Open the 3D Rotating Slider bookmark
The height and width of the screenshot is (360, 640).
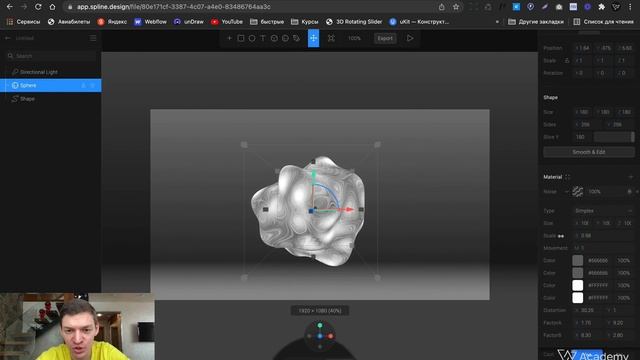point(354,22)
